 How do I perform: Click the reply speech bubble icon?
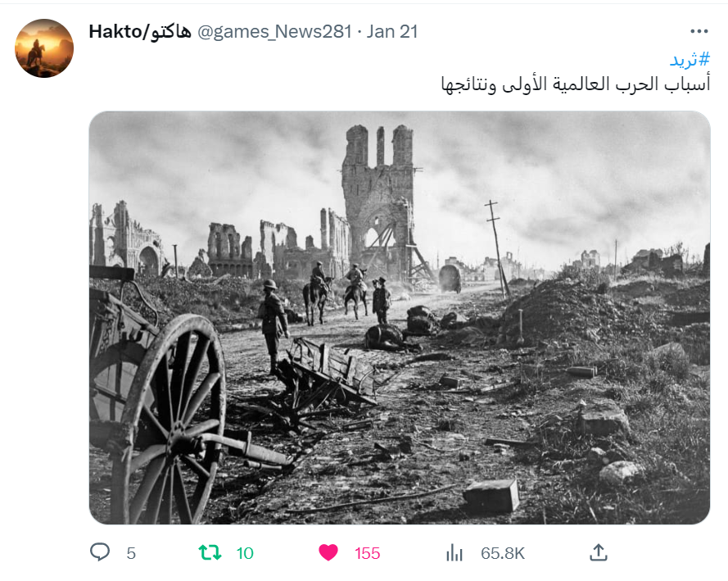click(100, 552)
